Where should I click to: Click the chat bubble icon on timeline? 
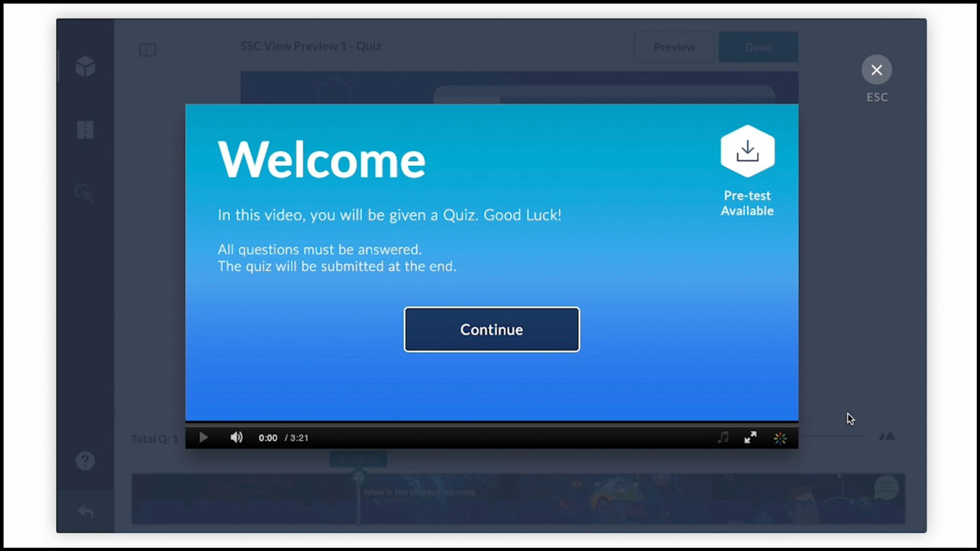(886, 487)
